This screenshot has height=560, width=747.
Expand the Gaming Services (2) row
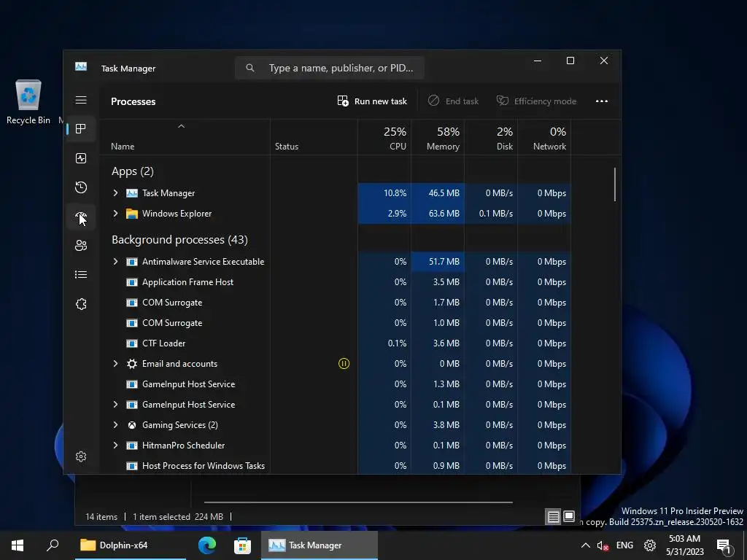coord(115,425)
